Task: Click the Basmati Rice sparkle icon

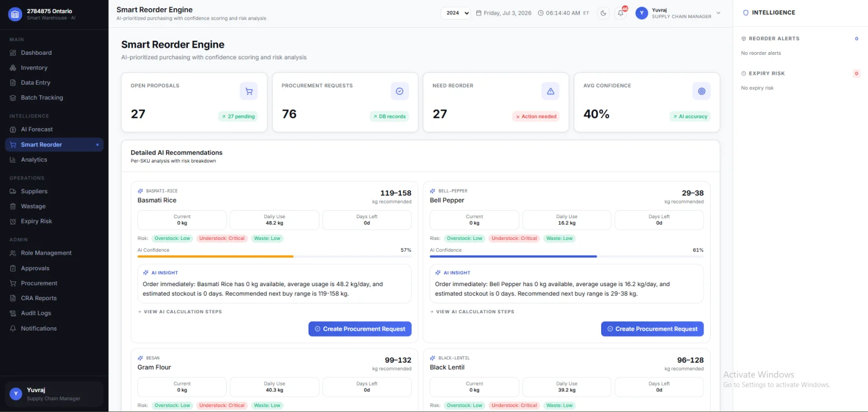Action: 141,191
